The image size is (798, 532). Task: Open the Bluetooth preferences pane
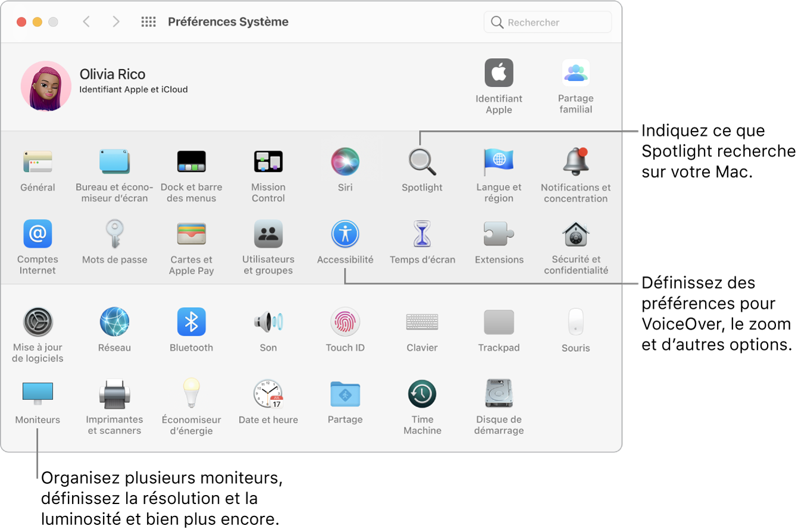tap(192, 322)
